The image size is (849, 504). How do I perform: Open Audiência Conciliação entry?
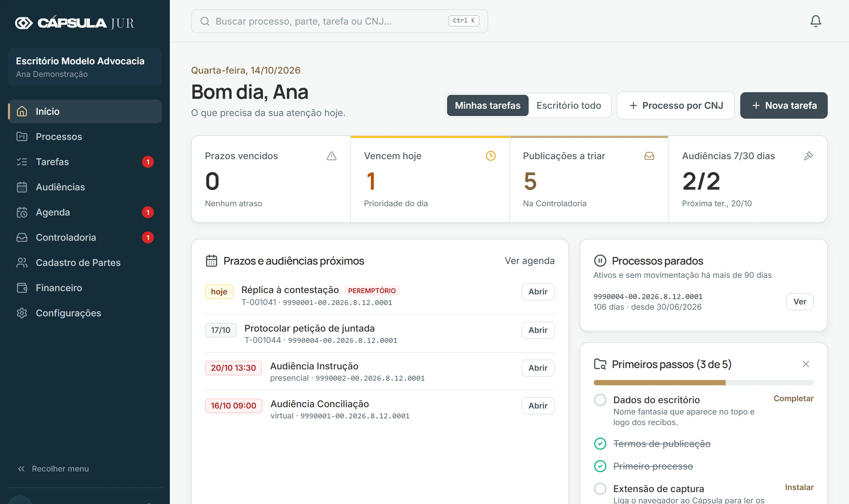[538, 406]
